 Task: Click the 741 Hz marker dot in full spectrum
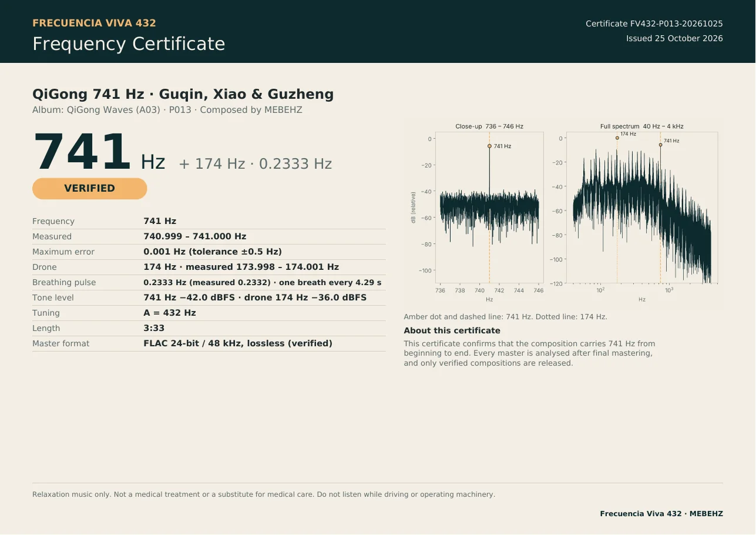pyautogui.click(x=660, y=145)
